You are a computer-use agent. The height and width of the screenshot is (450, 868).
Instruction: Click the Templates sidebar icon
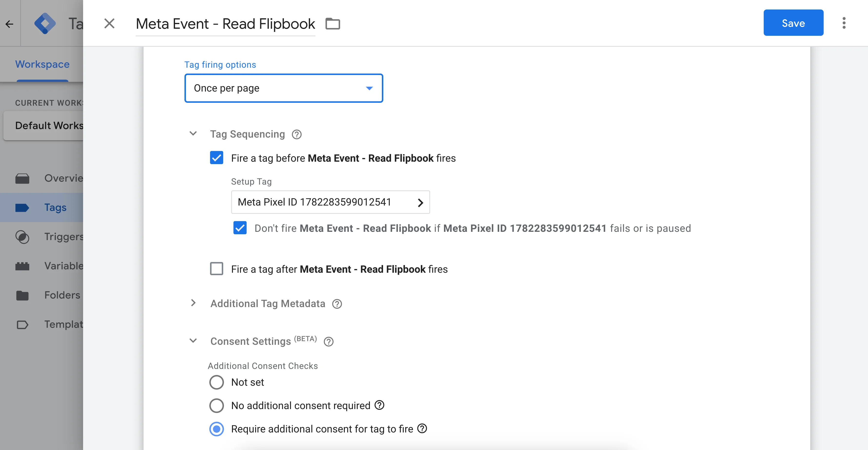point(22,325)
